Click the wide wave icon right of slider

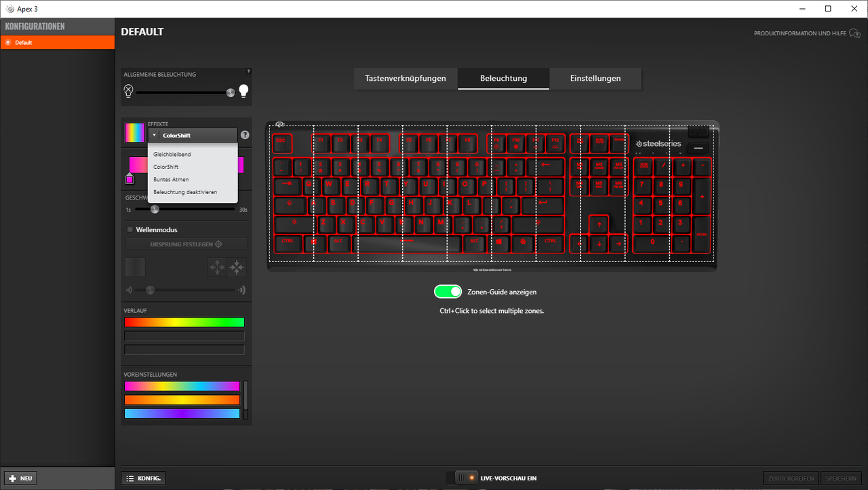click(x=241, y=290)
